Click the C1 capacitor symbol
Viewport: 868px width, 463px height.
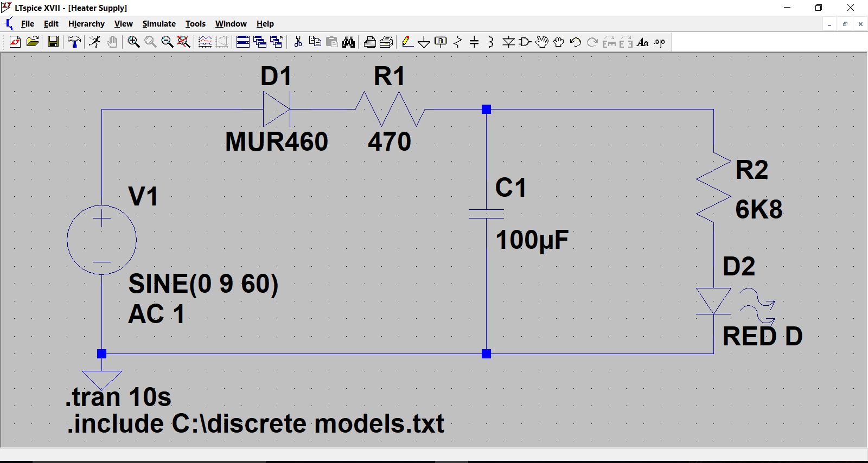coord(486,214)
